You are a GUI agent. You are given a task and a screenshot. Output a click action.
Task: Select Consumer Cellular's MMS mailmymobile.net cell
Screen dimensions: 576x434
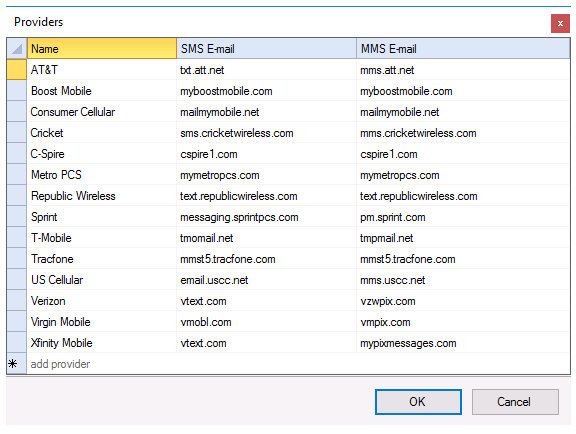coord(463,112)
